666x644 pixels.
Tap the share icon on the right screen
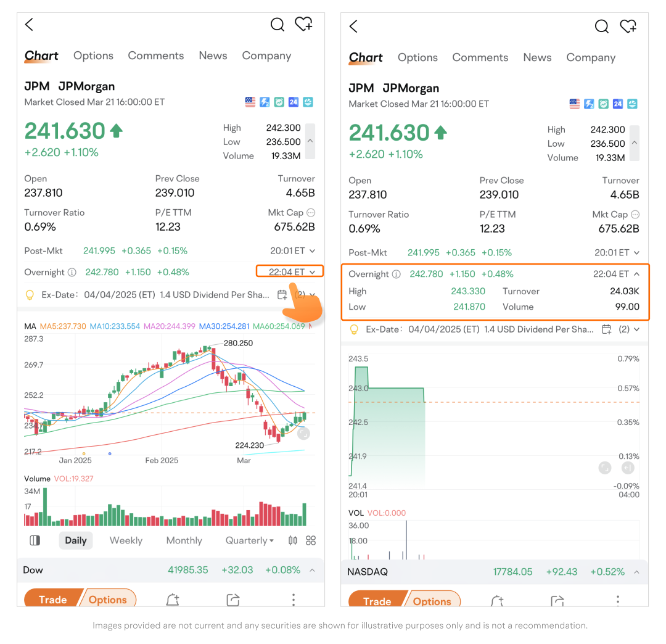(557, 601)
